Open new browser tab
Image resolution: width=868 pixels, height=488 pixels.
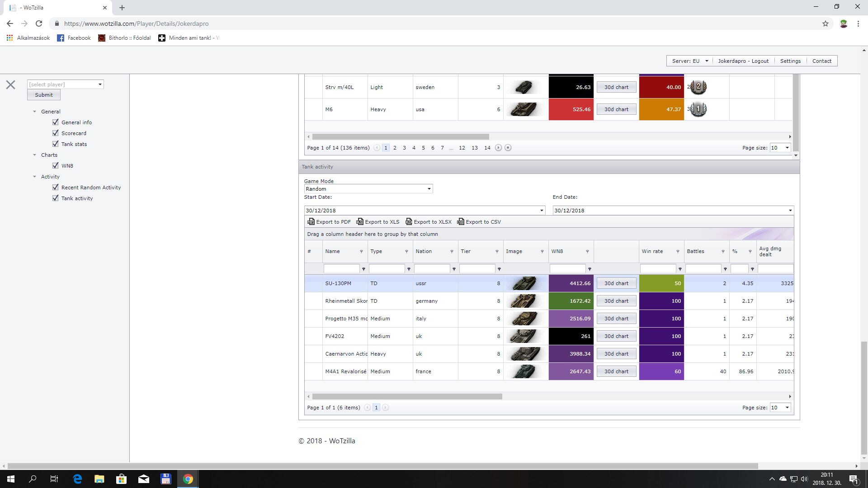coord(122,8)
